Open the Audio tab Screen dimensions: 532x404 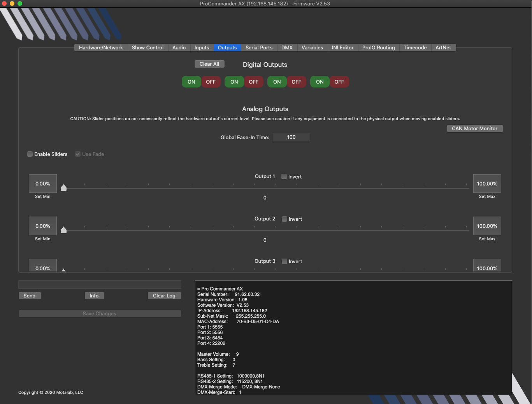pos(179,47)
